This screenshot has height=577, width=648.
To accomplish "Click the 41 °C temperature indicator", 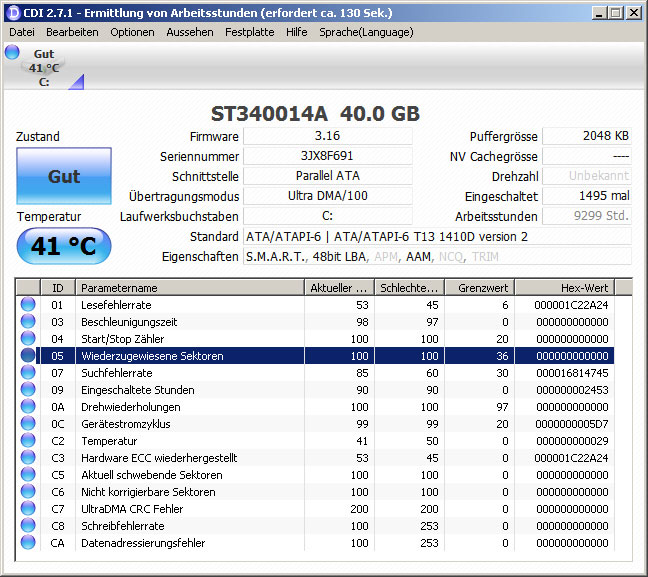I will [x=64, y=246].
